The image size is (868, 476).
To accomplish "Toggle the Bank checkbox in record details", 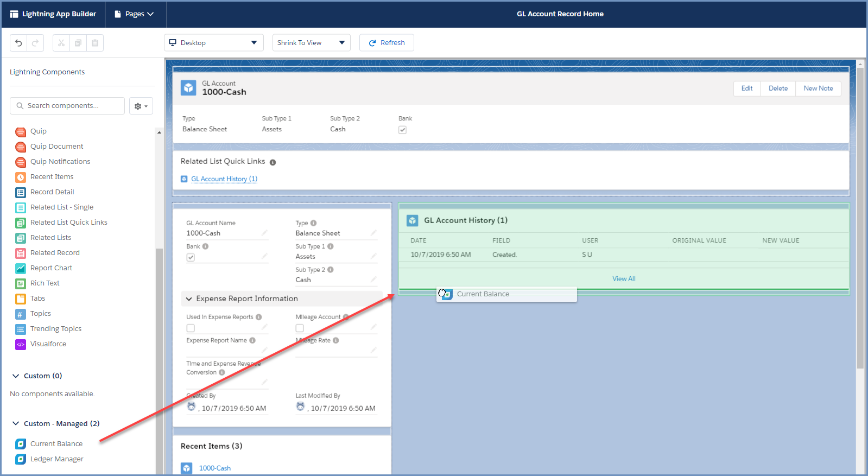I will 191,257.
